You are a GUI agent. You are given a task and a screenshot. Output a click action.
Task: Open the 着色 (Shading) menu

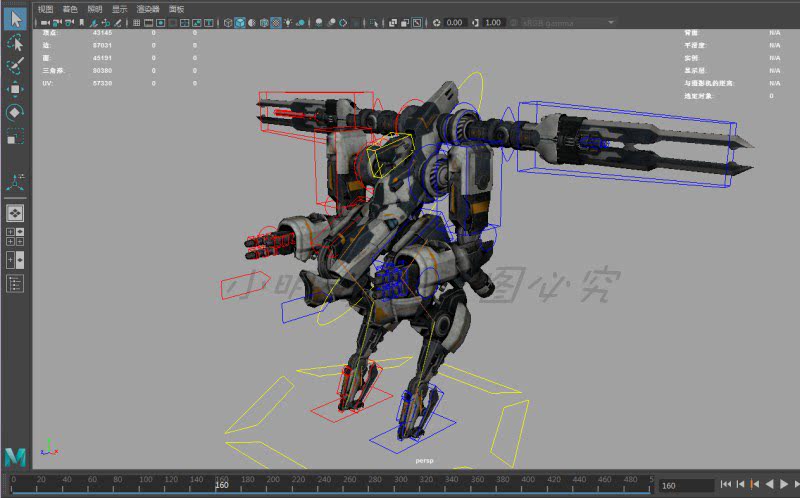click(x=70, y=9)
